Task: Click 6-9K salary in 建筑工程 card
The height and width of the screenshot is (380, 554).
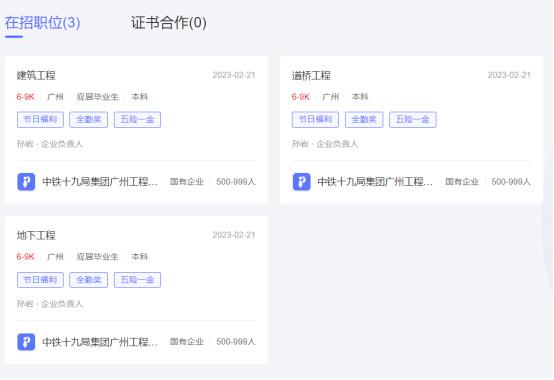Action: coord(25,97)
